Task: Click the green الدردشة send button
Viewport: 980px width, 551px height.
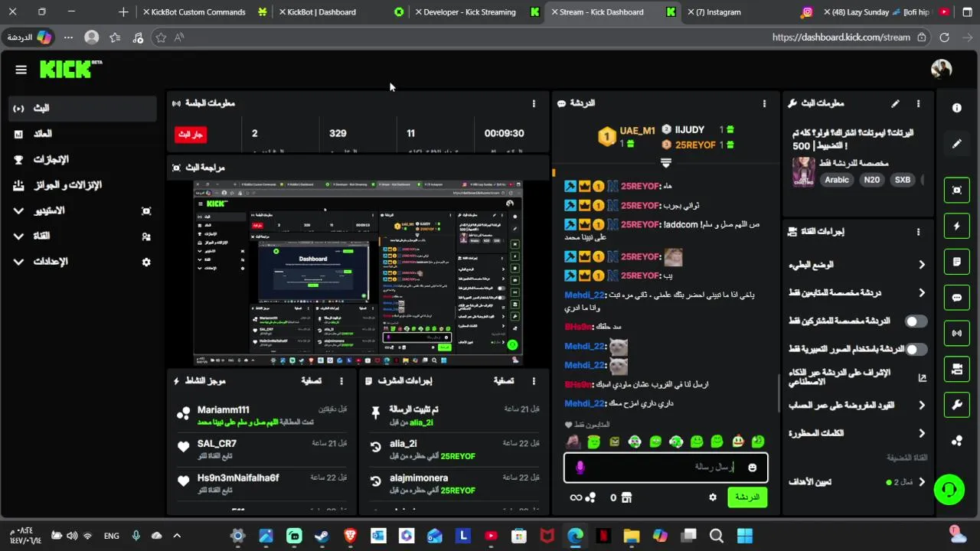Action: [746, 497]
